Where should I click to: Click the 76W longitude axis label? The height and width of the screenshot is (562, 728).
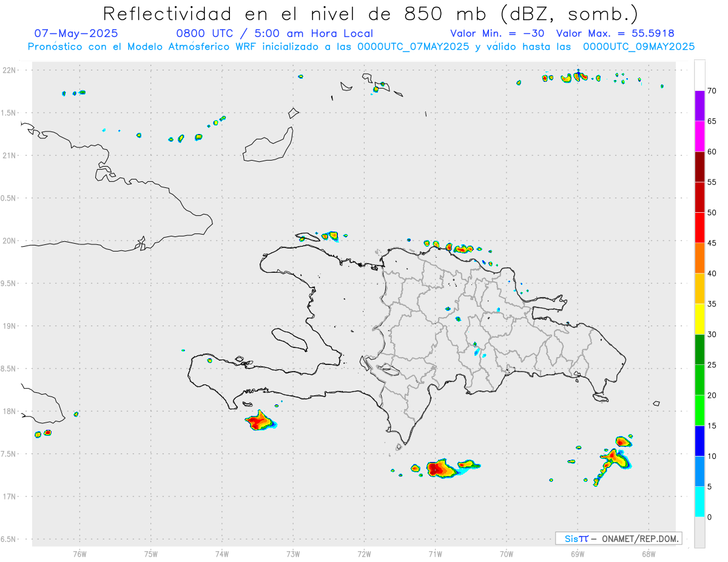point(79,554)
